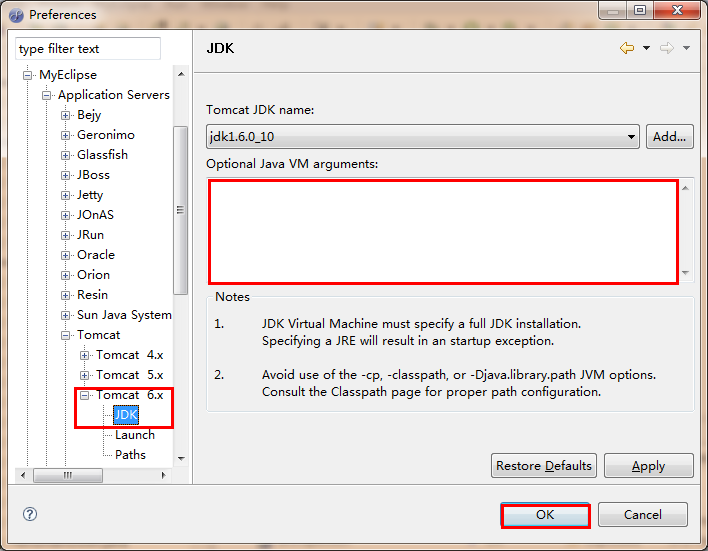
Task: Expand the Tomcat 5.x node
Action: tap(84, 375)
